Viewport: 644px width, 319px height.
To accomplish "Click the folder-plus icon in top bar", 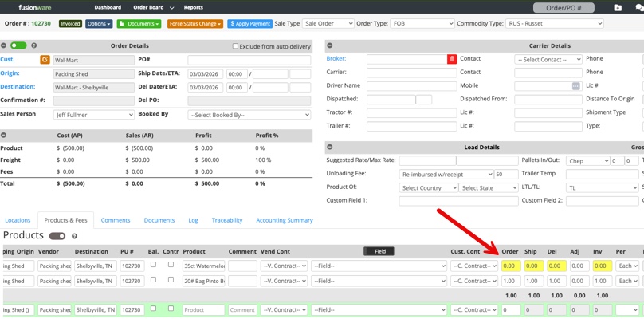I will (x=618, y=7).
